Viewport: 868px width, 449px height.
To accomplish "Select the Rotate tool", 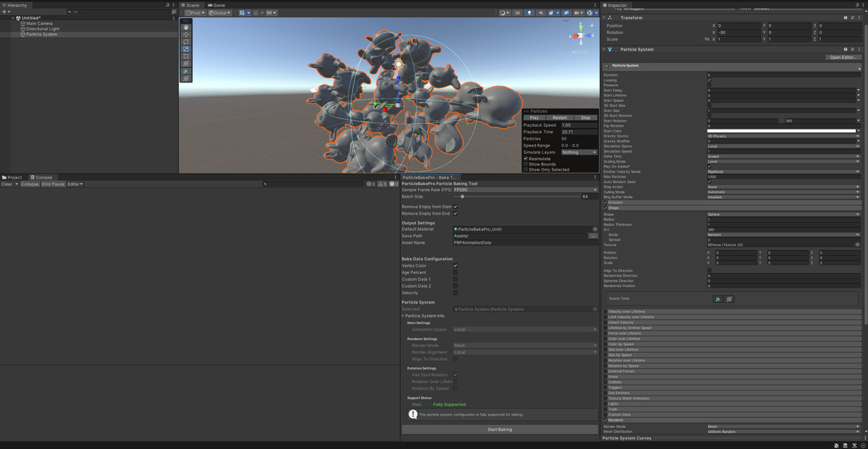I will point(187,40).
